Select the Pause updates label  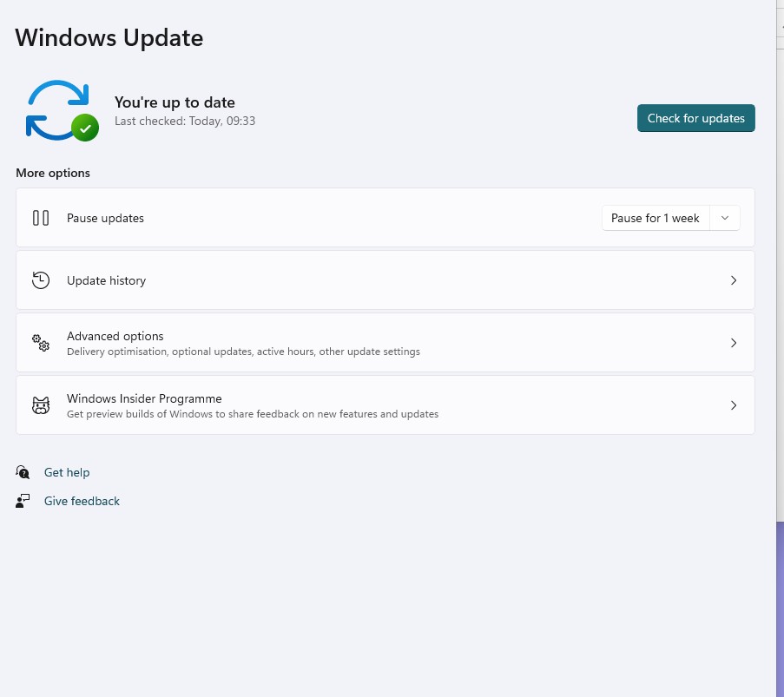pyautogui.click(x=106, y=218)
